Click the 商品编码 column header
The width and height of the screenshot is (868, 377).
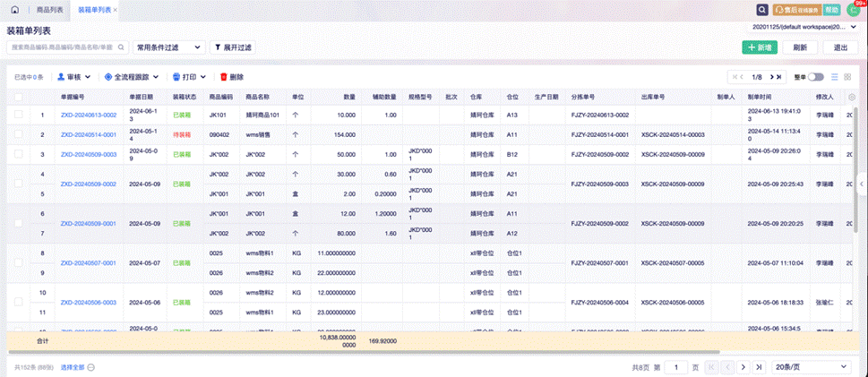coord(221,97)
